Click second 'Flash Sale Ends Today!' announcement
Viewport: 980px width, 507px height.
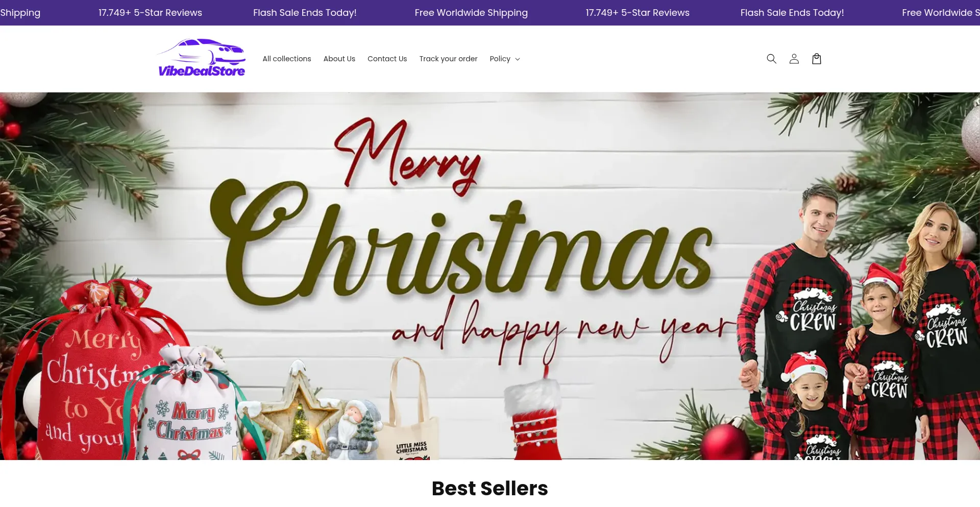[792, 13]
